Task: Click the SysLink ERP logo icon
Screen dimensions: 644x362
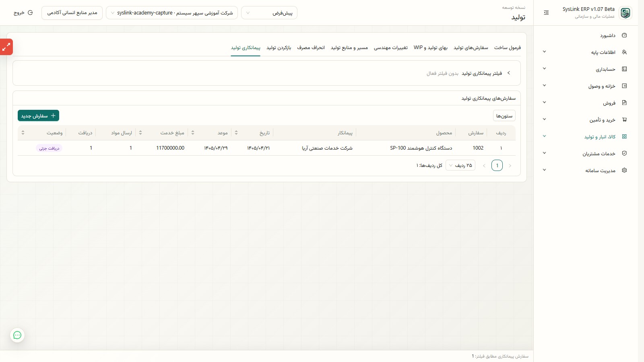Action: 625,13
